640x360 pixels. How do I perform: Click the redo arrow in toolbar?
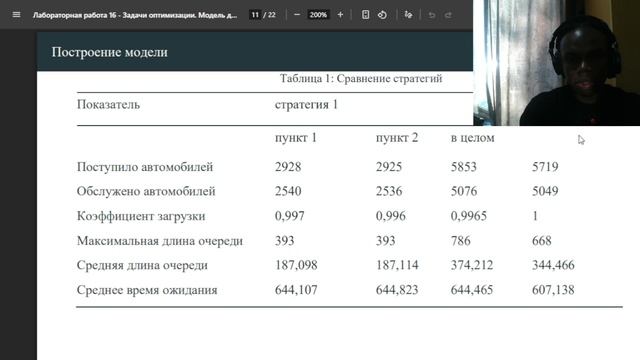pyautogui.click(x=448, y=15)
